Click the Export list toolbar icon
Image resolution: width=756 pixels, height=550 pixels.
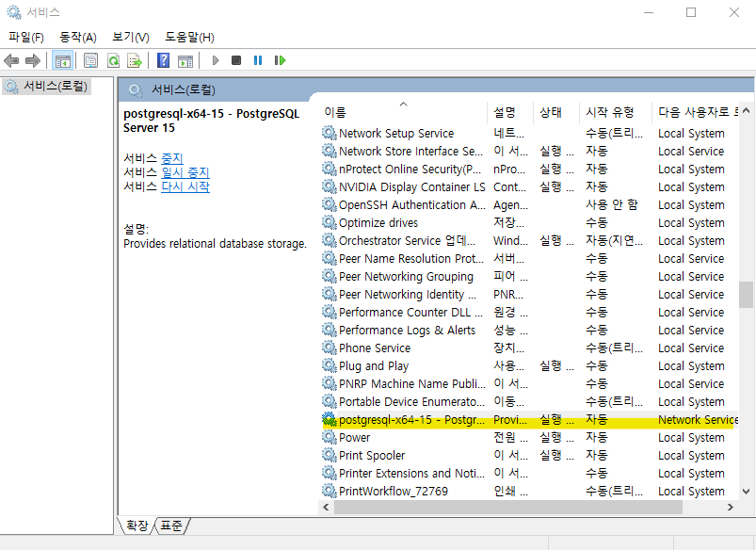coord(135,61)
